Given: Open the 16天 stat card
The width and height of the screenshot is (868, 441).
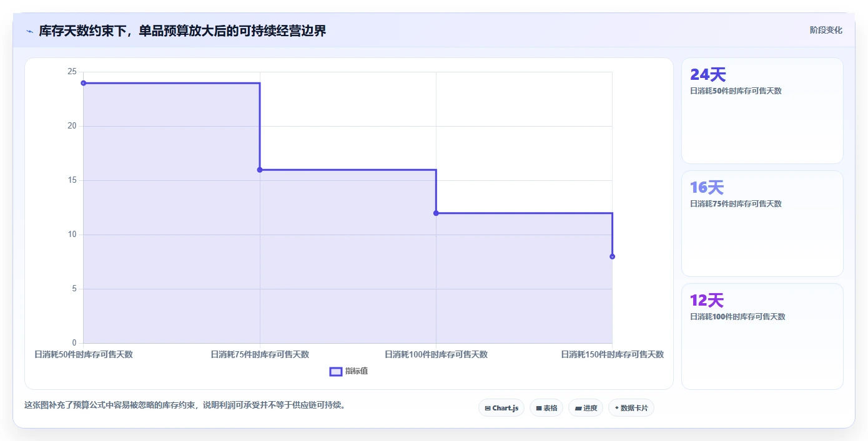Looking at the screenshot, I should point(762,223).
